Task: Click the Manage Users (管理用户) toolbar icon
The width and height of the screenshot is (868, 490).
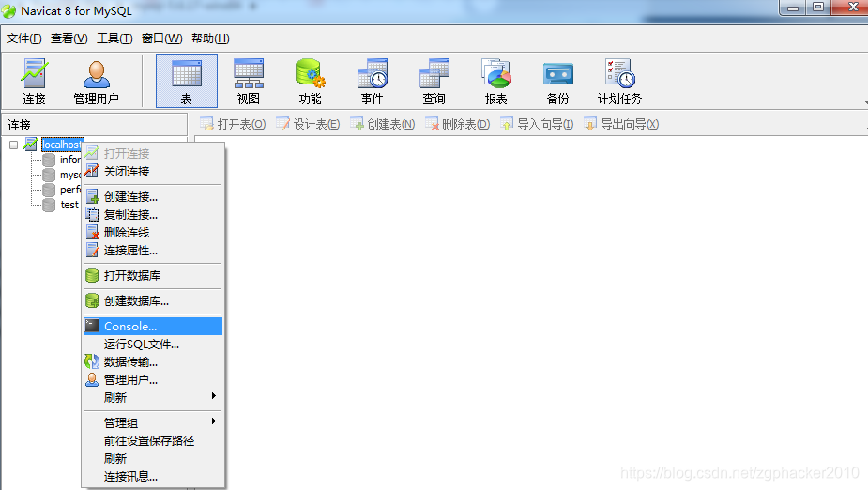Action: click(97, 82)
